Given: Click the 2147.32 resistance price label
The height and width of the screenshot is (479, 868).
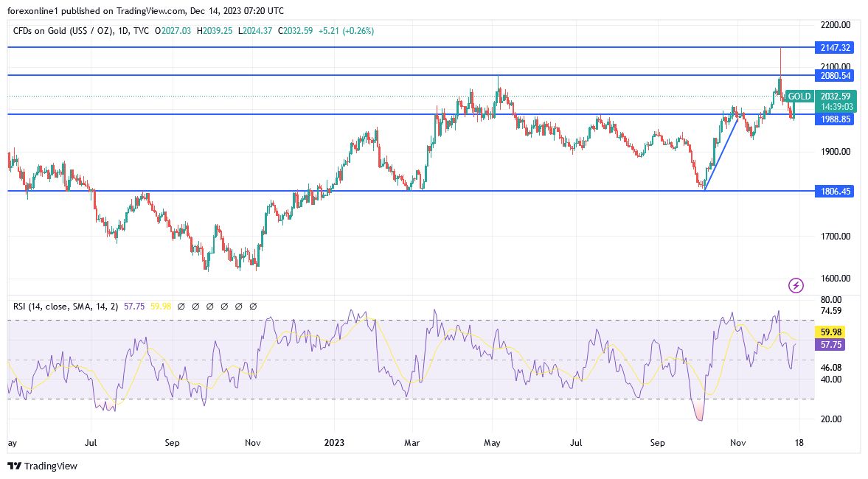Looking at the screenshot, I should (836, 47).
